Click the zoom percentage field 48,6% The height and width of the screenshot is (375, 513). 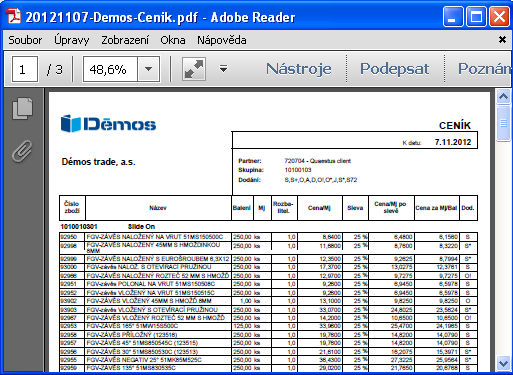110,69
